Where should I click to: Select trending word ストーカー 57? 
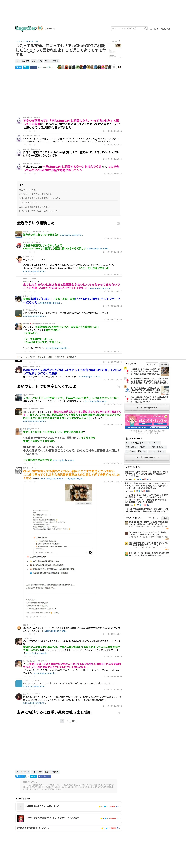tap(154, 443)
